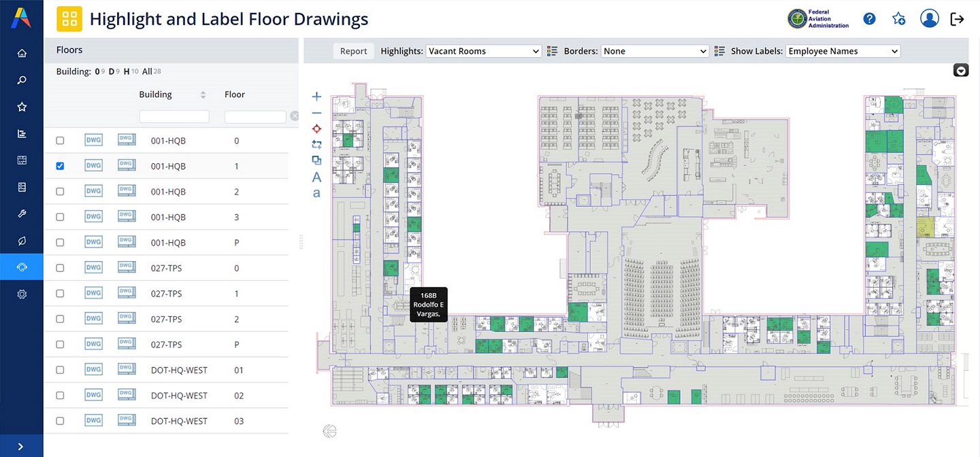Click the red zoom extents target icon
Image resolution: width=980 pixels, height=457 pixels.
(x=316, y=129)
